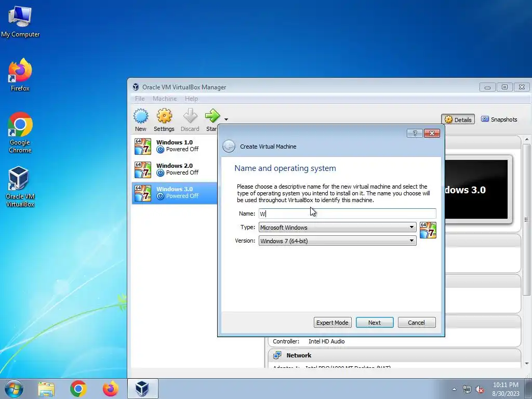Viewport: 532px width, 399px height.
Task: Click the OS type preview icon in wizard
Action: (428, 230)
